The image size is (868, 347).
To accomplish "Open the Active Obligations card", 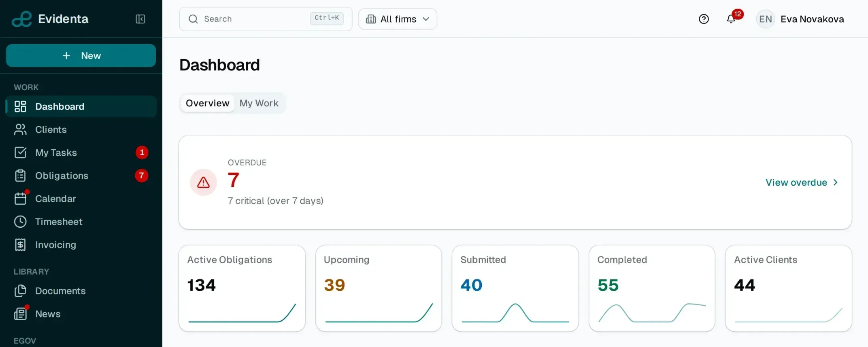I will point(242,288).
